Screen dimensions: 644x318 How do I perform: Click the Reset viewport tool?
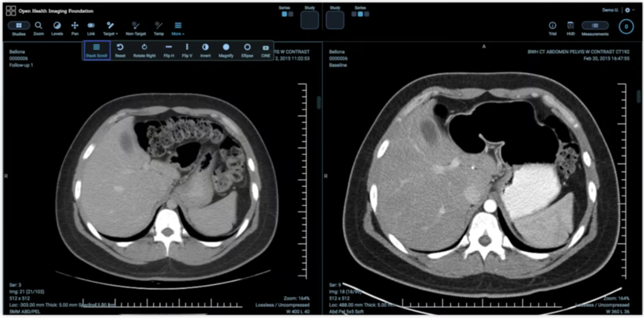pyautogui.click(x=120, y=50)
